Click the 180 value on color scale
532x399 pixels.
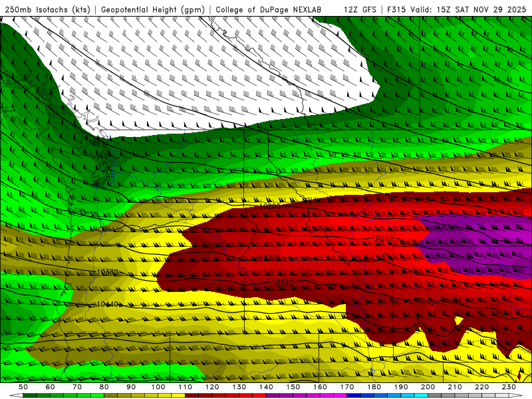374,387
